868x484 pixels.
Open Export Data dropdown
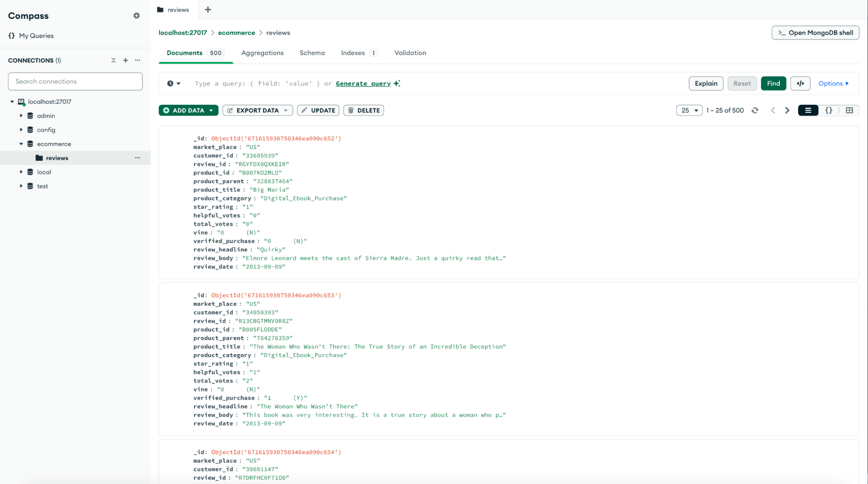pyautogui.click(x=257, y=110)
